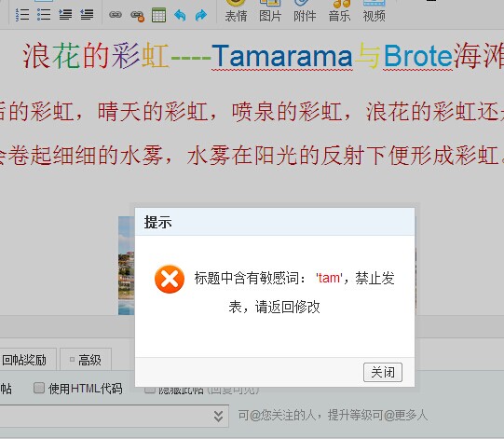Insert a bulleted list
Viewport: 504px width, 439px height.
[44, 15]
